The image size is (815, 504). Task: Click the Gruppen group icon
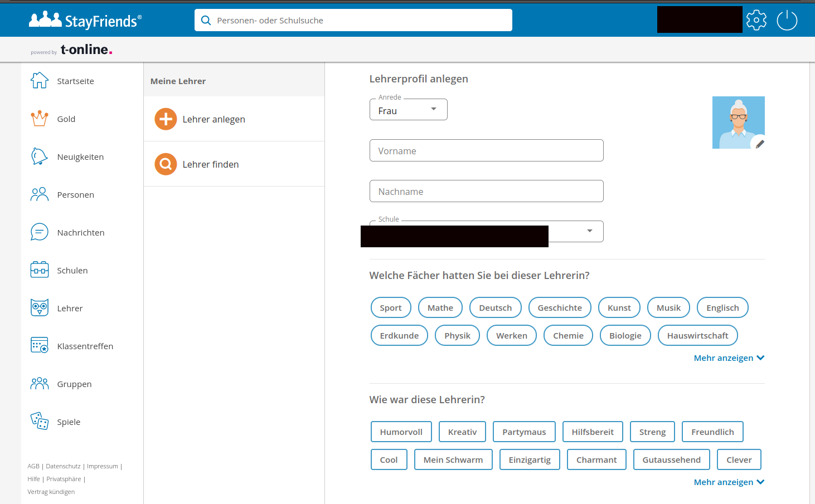coord(40,384)
